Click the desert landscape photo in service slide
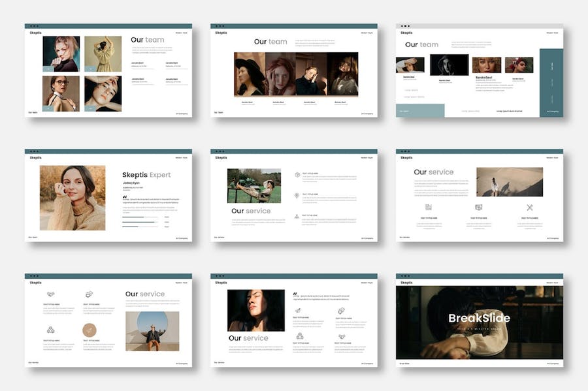588x391 pixels. (509, 182)
